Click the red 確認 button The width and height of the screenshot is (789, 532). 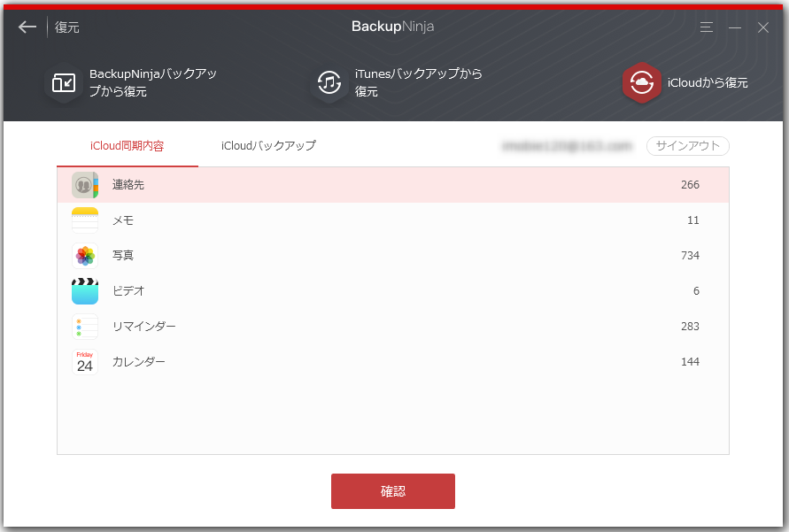point(393,490)
